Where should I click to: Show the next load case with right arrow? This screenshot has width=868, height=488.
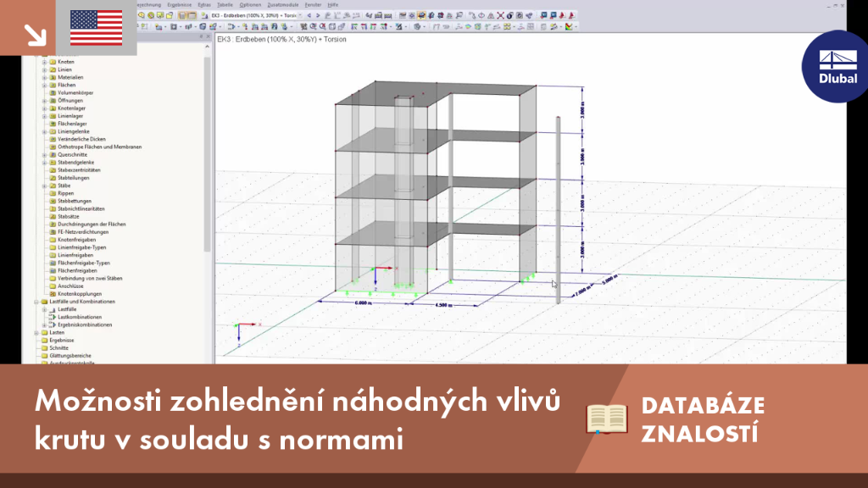(318, 15)
